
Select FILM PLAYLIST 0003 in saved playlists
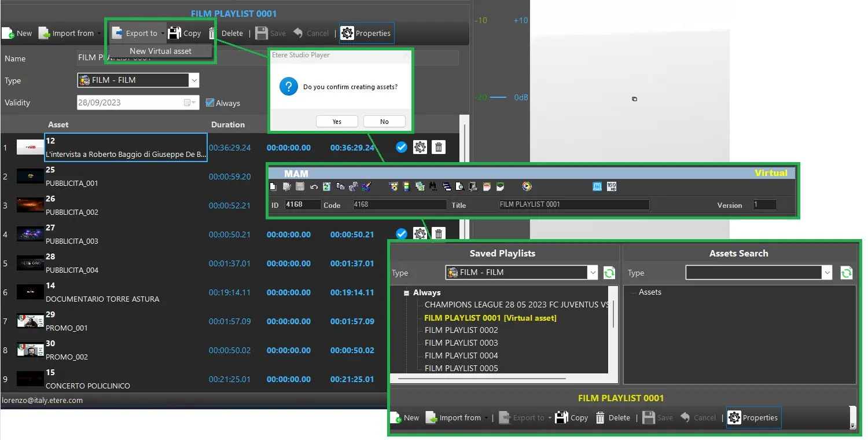(x=461, y=343)
